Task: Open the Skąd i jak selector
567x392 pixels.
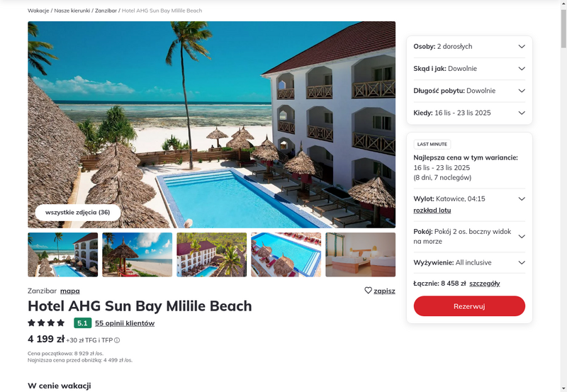Action: click(x=469, y=69)
